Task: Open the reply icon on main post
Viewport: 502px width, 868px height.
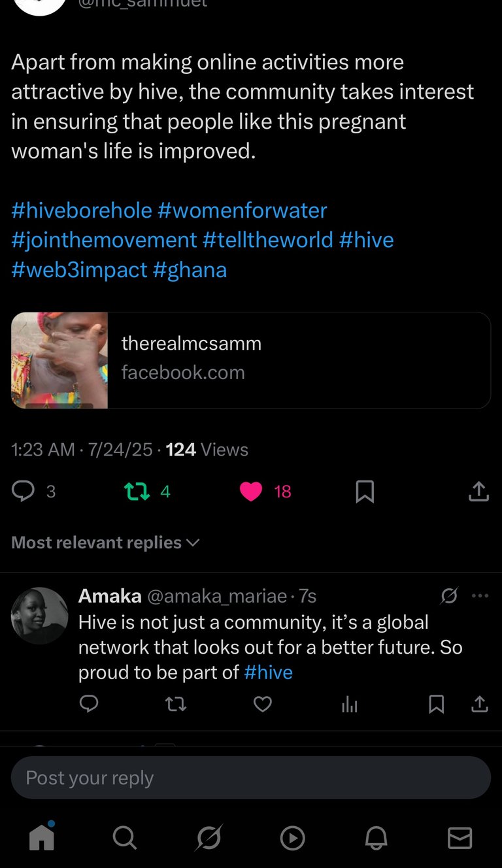Action: [24, 491]
